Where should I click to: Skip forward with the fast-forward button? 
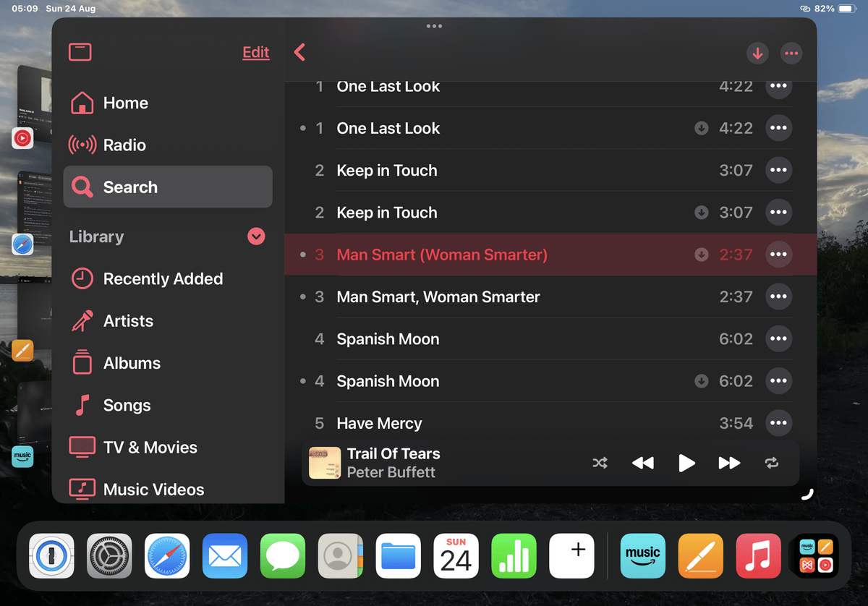pos(729,463)
